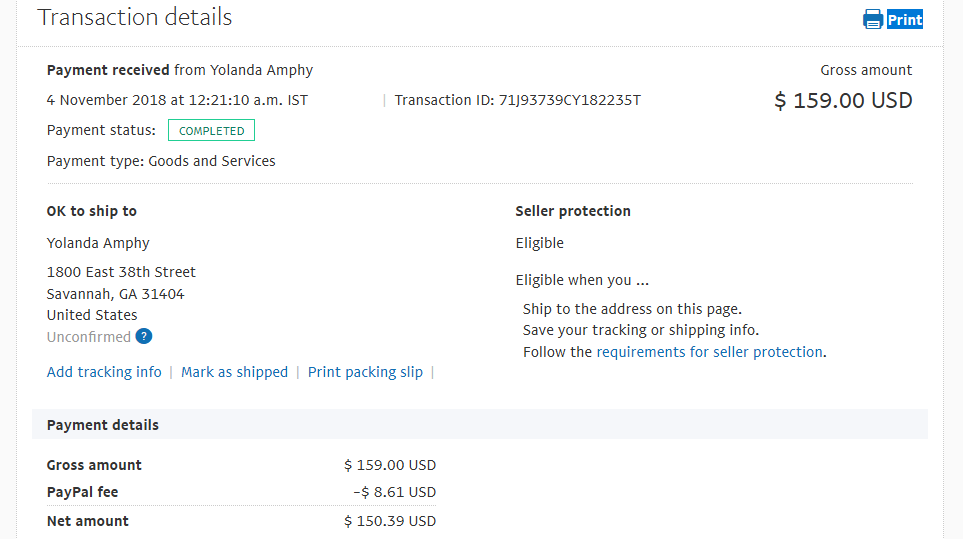Click the Payment type Goods and Services line

tap(161, 161)
